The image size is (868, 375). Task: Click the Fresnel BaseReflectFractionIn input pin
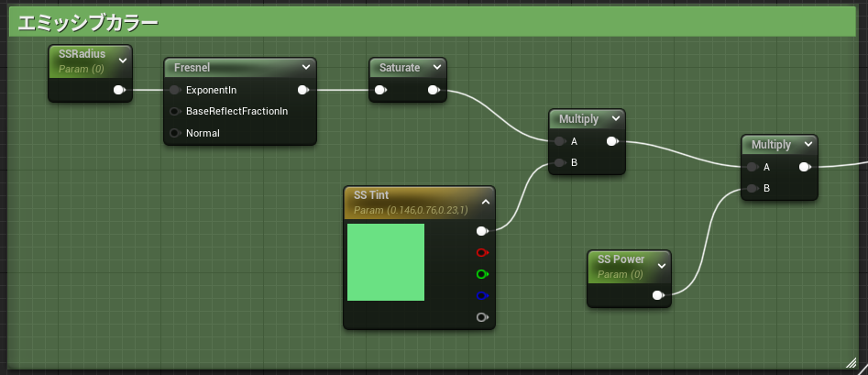tap(175, 111)
